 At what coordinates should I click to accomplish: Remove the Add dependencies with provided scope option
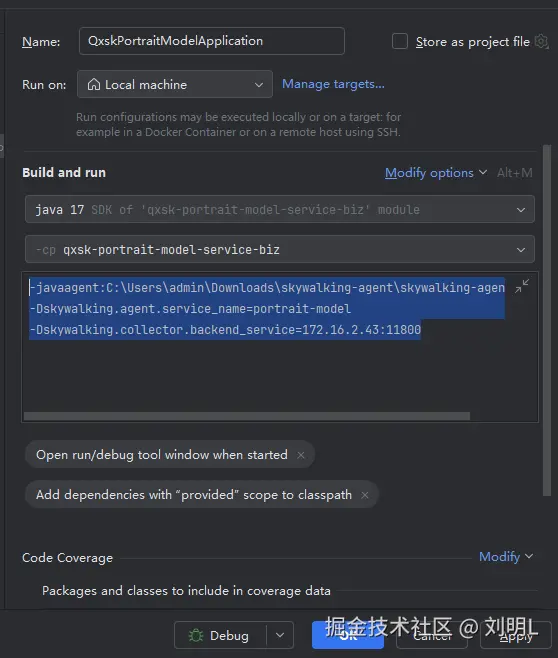[365, 495]
